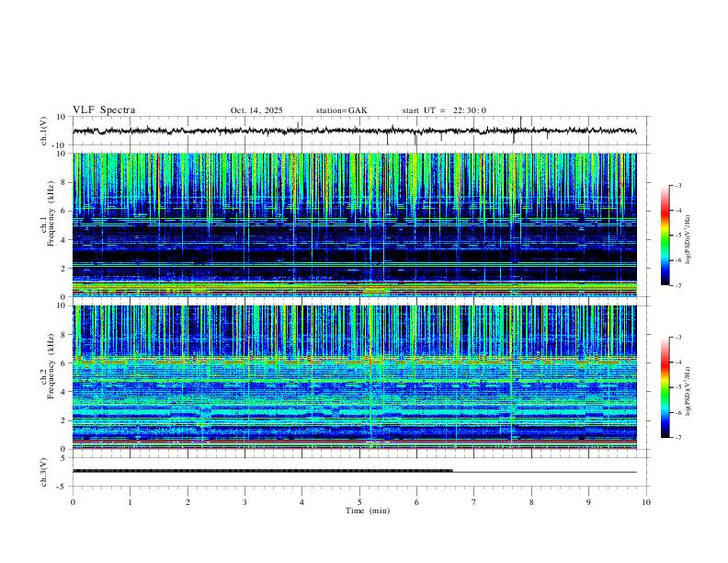This screenshot has height=563, width=728.
Task: Click the "4" tick on the time axis
Action: click(x=301, y=502)
